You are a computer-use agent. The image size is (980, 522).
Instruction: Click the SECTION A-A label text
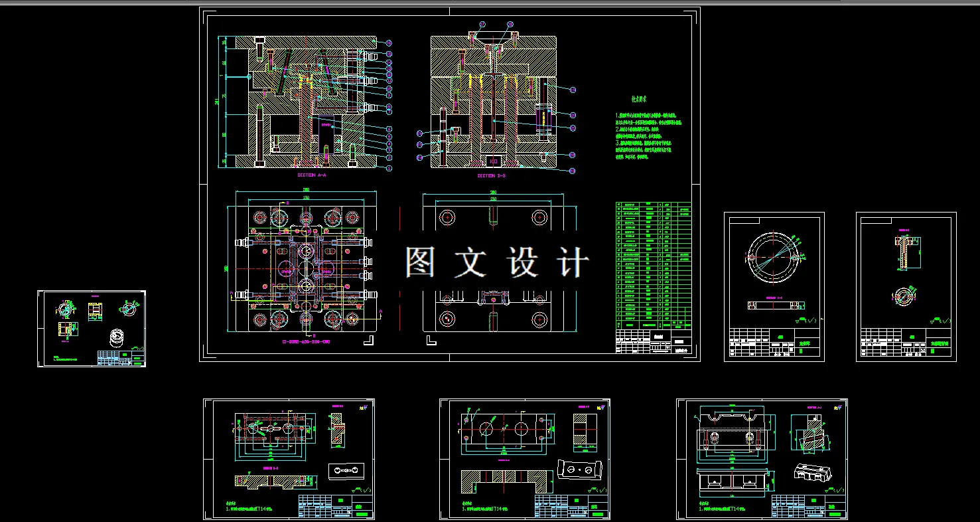click(x=312, y=174)
